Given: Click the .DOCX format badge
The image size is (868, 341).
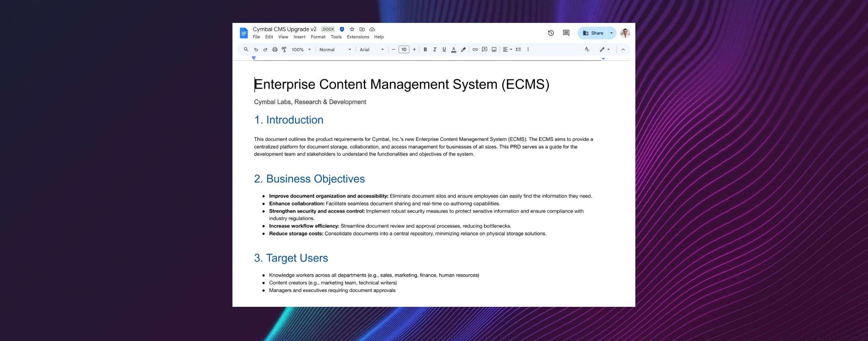Looking at the screenshot, I should click(x=328, y=29).
